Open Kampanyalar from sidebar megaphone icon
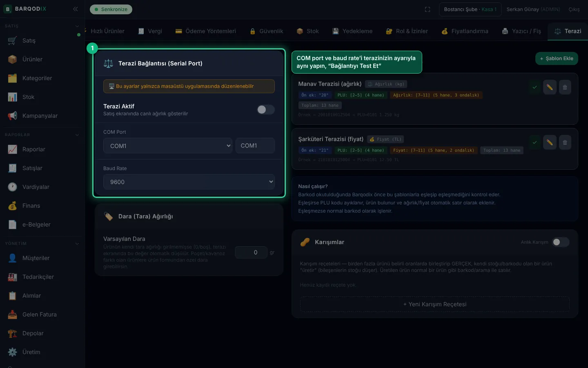This screenshot has width=588, height=368. click(x=13, y=116)
